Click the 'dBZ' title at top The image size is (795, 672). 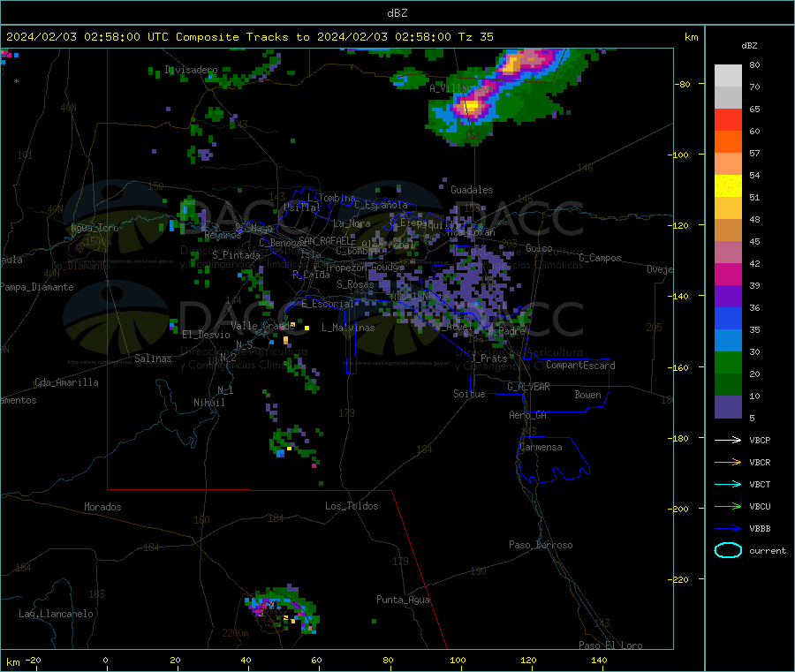coord(397,13)
